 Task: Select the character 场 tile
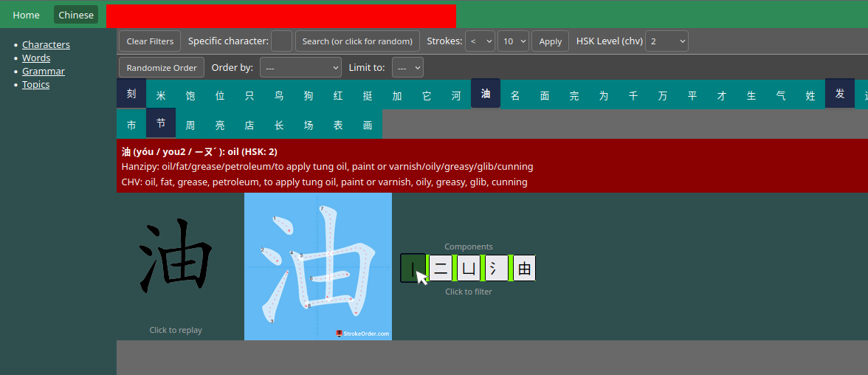(309, 125)
